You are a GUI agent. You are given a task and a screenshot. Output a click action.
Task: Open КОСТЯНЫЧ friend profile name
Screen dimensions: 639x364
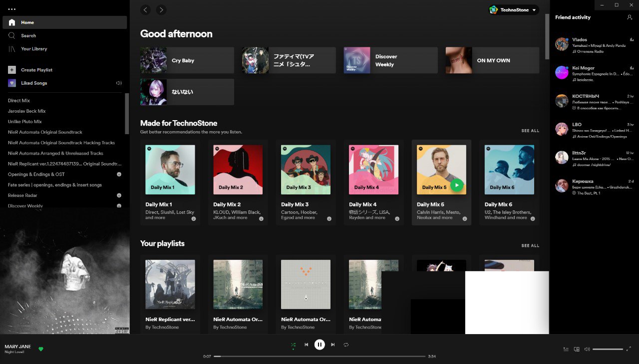pos(586,96)
